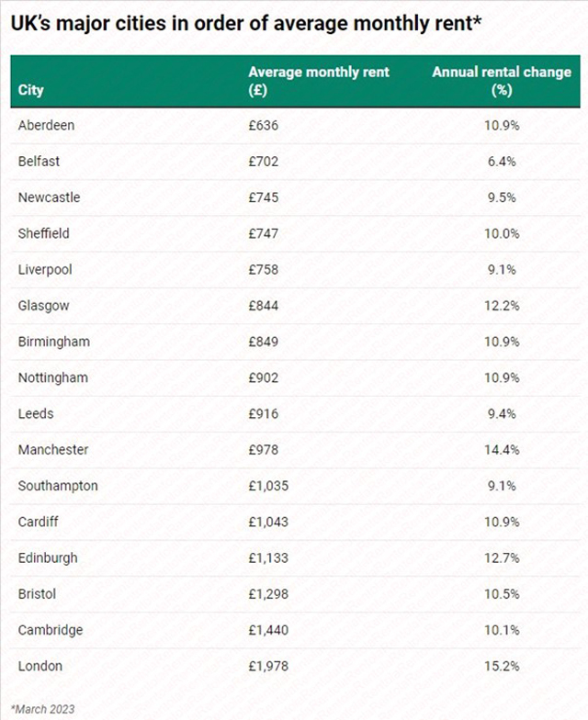Click Glasgow's 12.2% rental change

(x=502, y=306)
